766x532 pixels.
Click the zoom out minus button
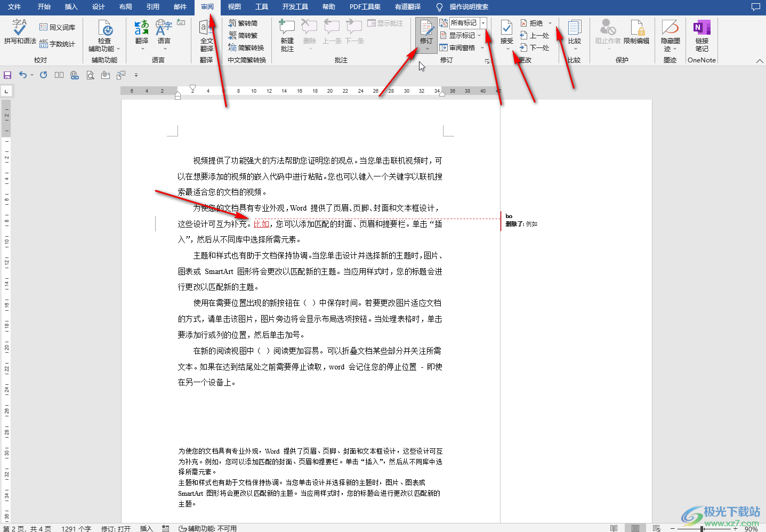coord(673,528)
